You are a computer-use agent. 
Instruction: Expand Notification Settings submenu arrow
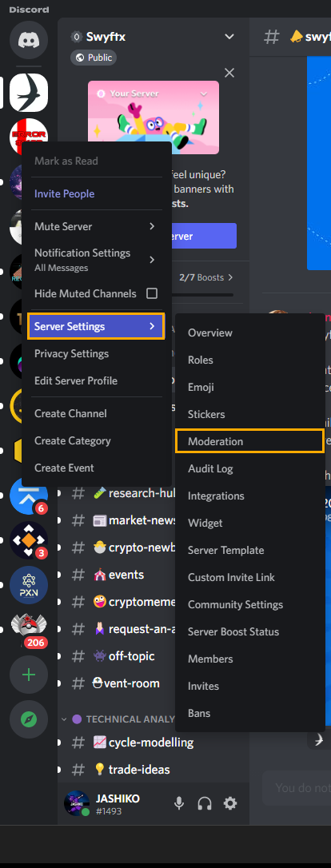pos(152,260)
